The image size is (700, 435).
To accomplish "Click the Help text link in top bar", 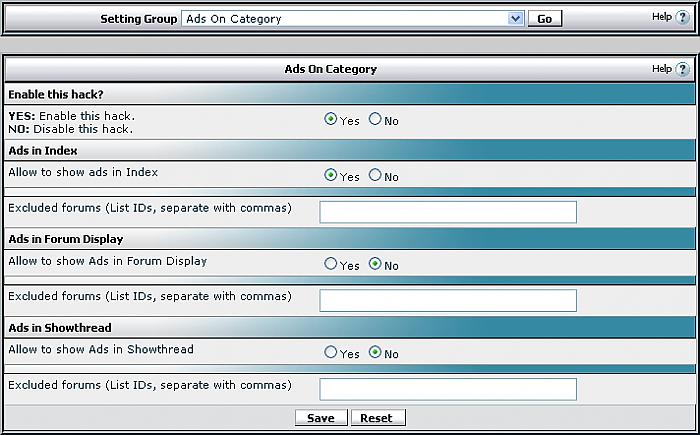I will [x=661, y=17].
